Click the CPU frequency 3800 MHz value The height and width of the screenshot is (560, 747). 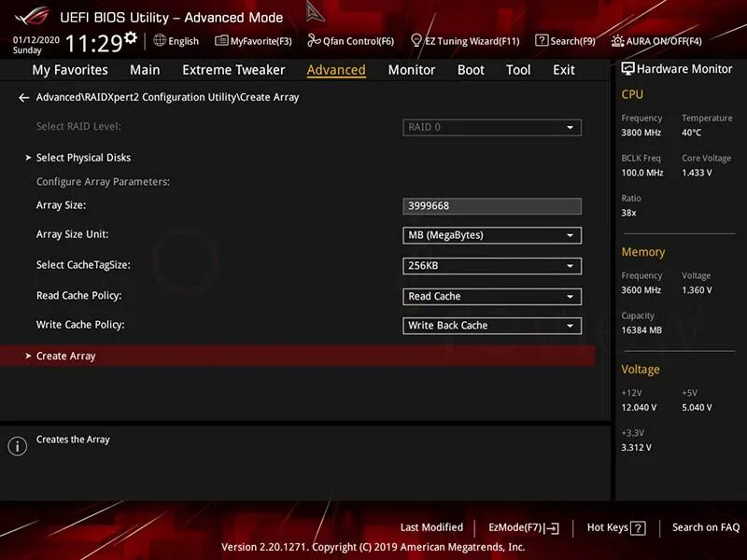(x=641, y=133)
